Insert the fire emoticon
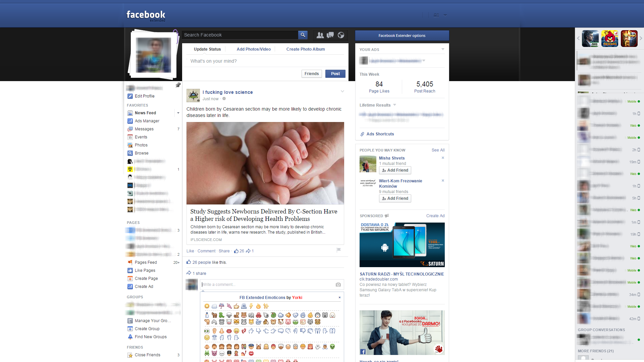Image resolution: width=644 pixels, height=362 pixels. click(259, 306)
